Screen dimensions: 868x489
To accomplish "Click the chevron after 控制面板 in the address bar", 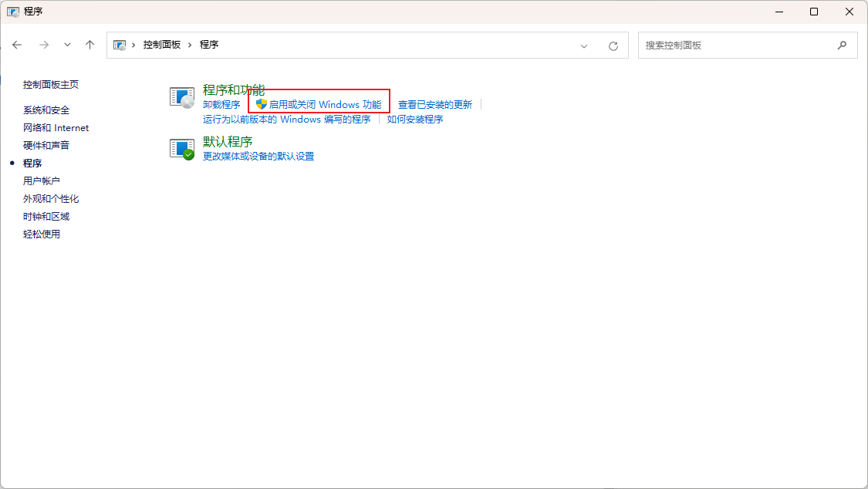I will [x=190, y=45].
